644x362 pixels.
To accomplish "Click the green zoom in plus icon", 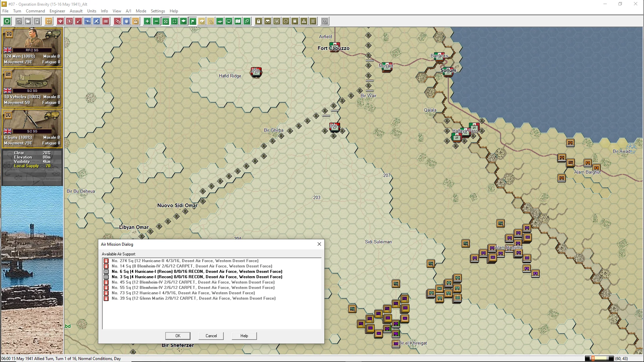I will tap(147, 21).
